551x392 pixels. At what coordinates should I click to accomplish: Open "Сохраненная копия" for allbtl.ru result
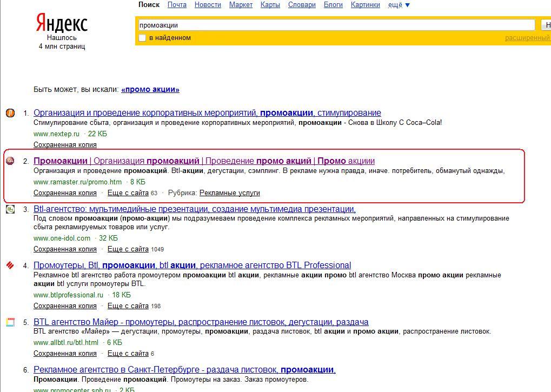[65, 354]
